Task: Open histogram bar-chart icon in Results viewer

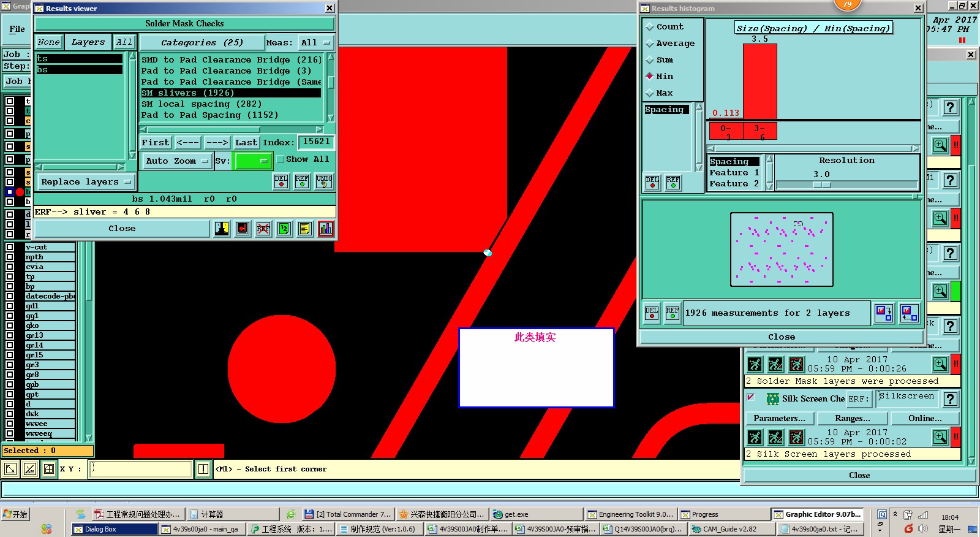Action: 326,229
